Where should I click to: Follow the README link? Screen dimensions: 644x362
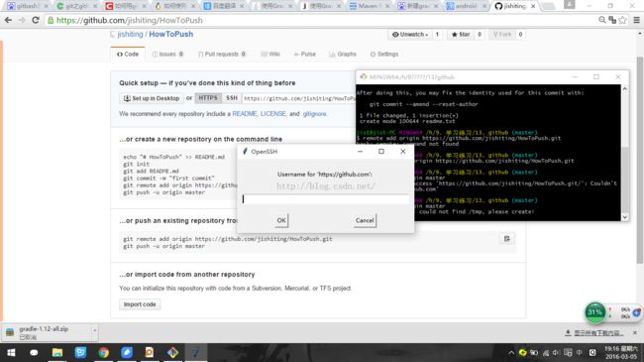click(x=245, y=114)
